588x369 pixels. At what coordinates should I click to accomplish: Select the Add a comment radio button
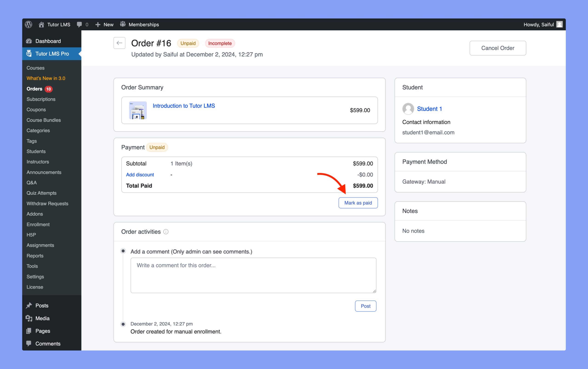click(123, 251)
